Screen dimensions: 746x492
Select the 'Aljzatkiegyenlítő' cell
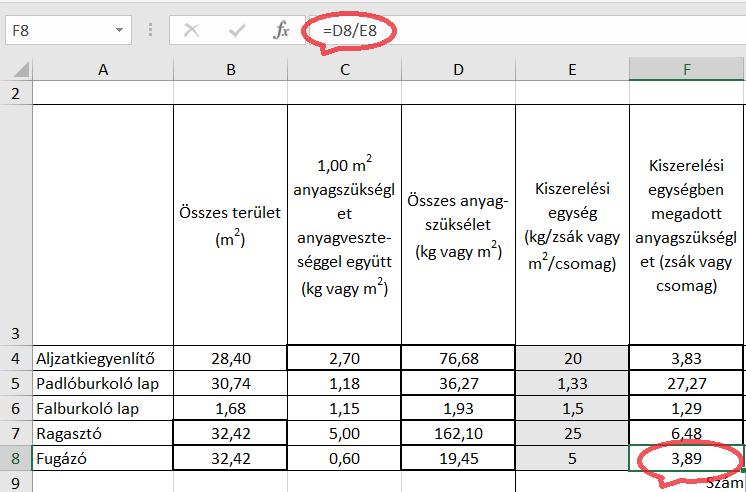tap(103, 358)
